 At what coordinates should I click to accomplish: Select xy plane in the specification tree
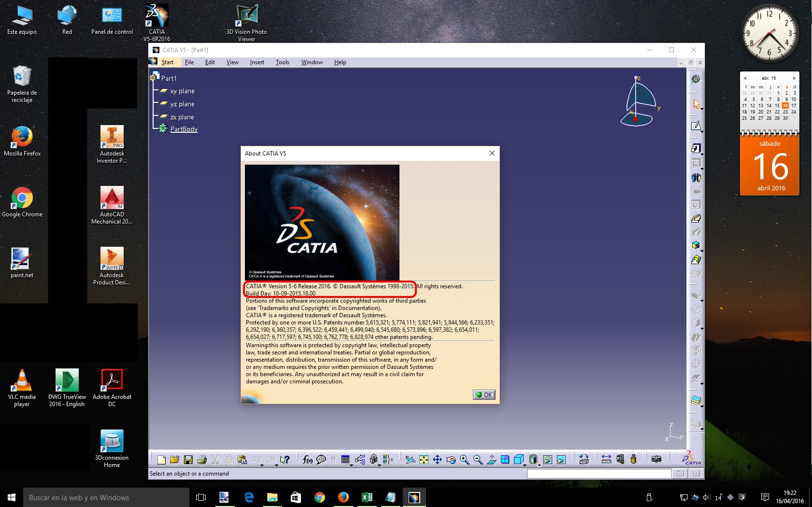pyautogui.click(x=182, y=91)
